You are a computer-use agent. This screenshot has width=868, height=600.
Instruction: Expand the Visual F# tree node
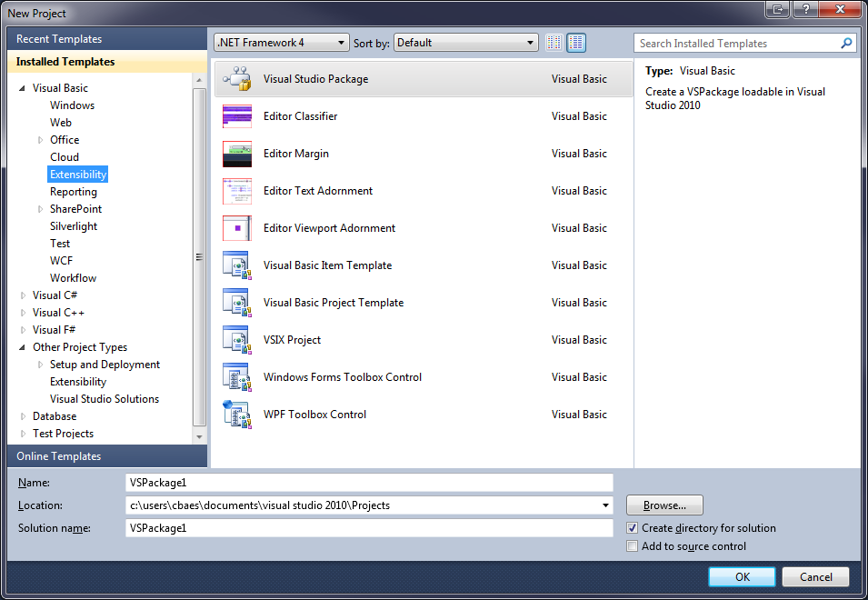point(23,330)
